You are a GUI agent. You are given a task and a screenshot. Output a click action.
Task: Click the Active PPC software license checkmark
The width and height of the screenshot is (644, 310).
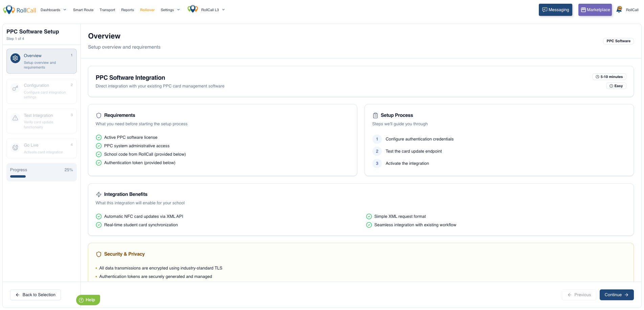(99, 137)
